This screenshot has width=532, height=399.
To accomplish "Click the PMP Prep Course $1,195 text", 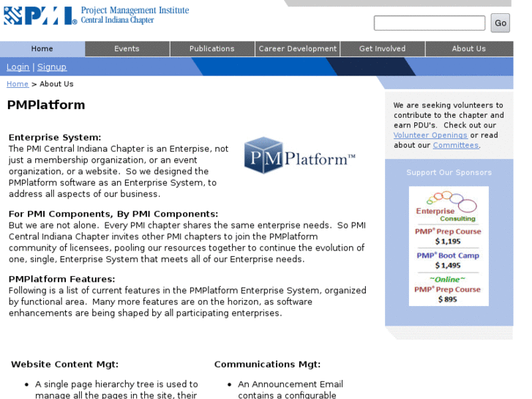I will click(x=448, y=236).
